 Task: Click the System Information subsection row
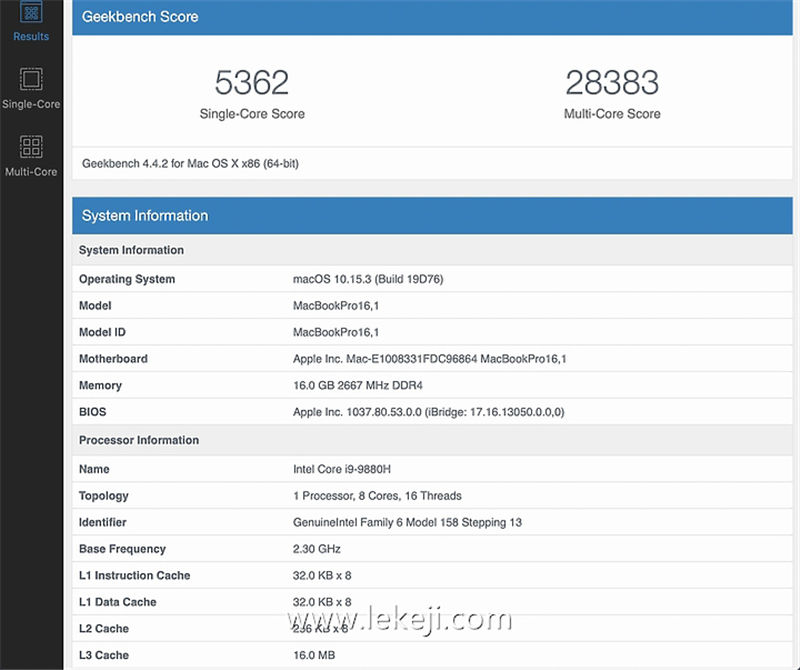432,250
